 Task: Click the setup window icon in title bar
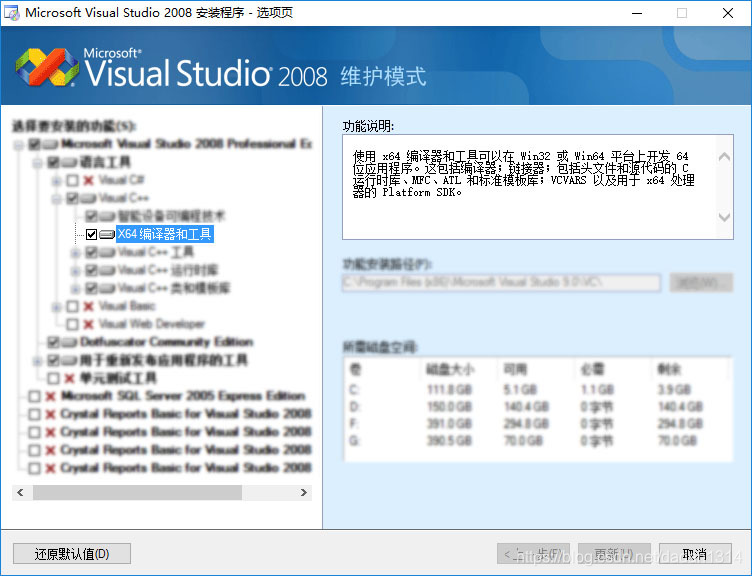click(x=12, y=12)
